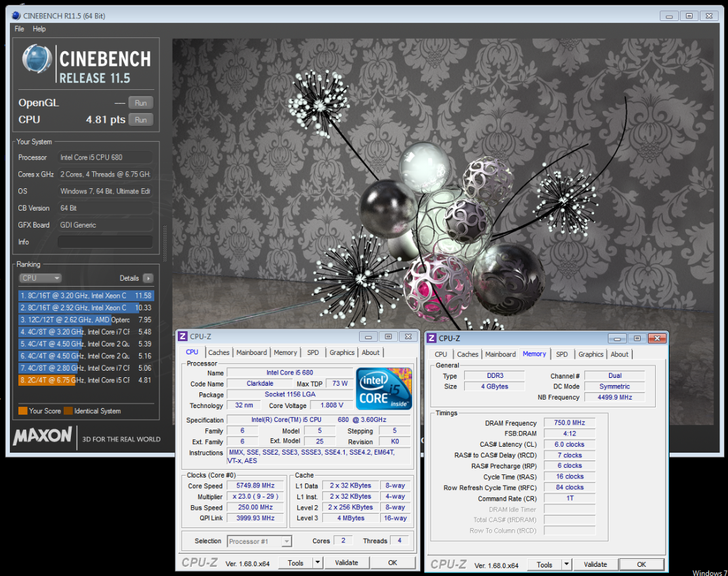Open the Processor #1 selection dropdown
The width and height of the screenshot is (728, 576).
pyautogui.click(x=259, y=541)
